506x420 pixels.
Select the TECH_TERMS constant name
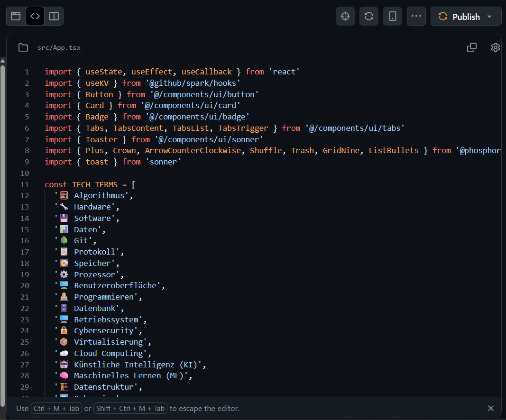pos(94,184)
